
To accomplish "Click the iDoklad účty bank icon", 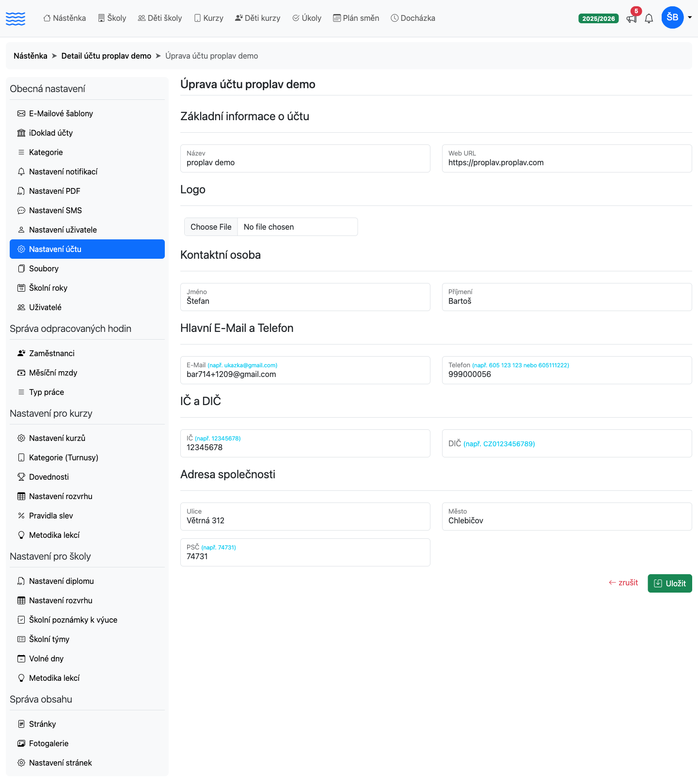I will click(x=21, y=133).
